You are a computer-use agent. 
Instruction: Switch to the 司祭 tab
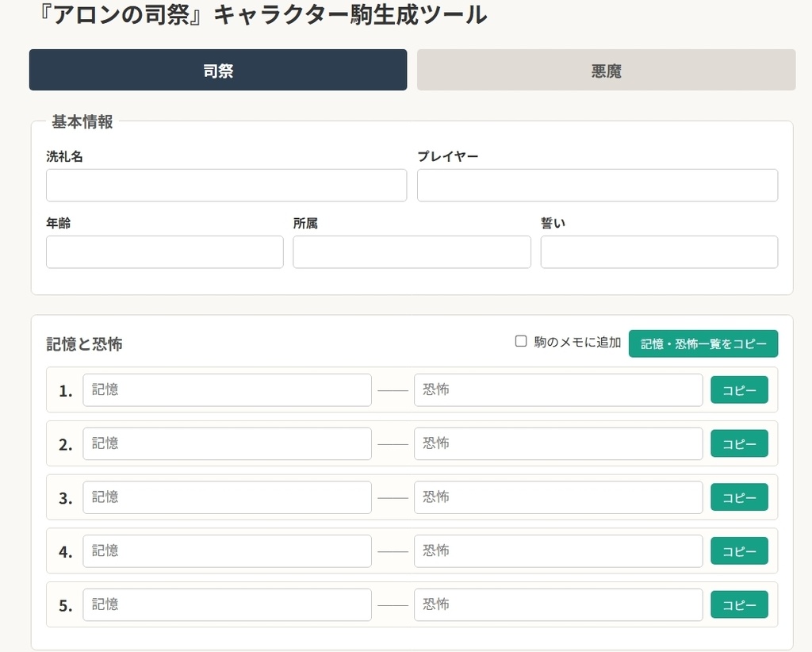(218, 70)
